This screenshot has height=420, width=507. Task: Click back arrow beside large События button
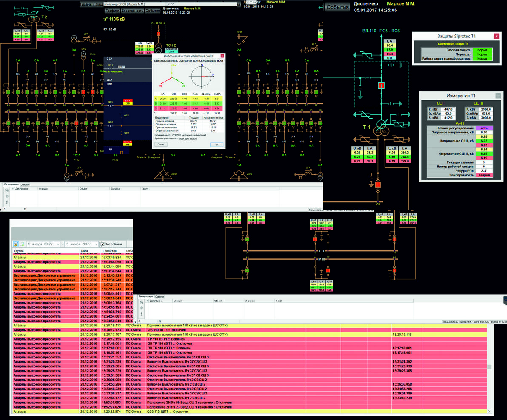pos(320,7)
